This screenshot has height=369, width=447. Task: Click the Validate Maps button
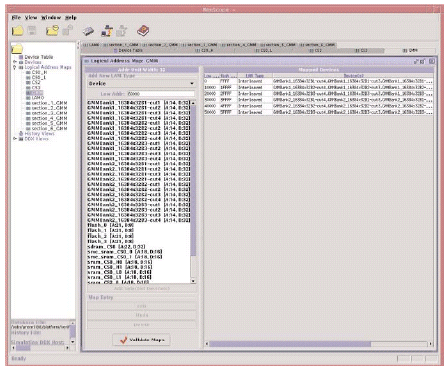coord(141,340)
